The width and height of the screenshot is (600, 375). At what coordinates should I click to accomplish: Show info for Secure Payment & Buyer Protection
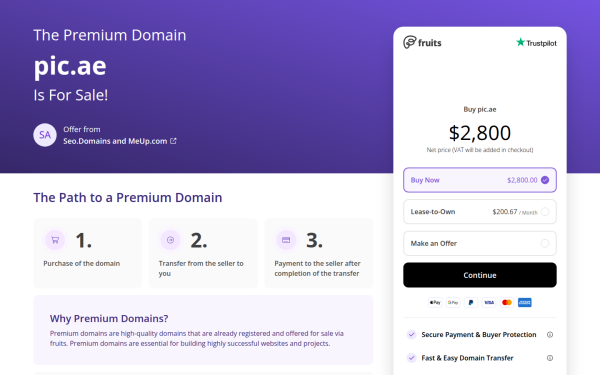tap(550, 334)
